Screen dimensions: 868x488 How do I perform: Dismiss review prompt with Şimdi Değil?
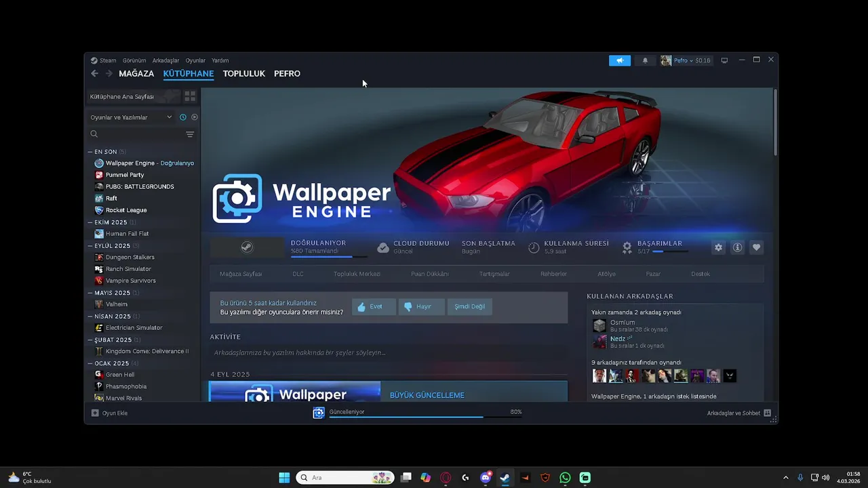point(469,306)
